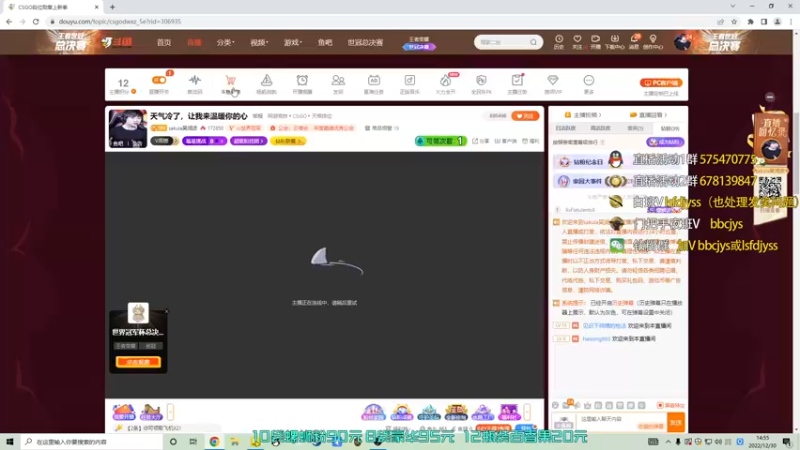The width and height of the screenshot is (800, 450).
Task: Click the warning triangle toolbar icon
Action: click(x=266, y=81)
